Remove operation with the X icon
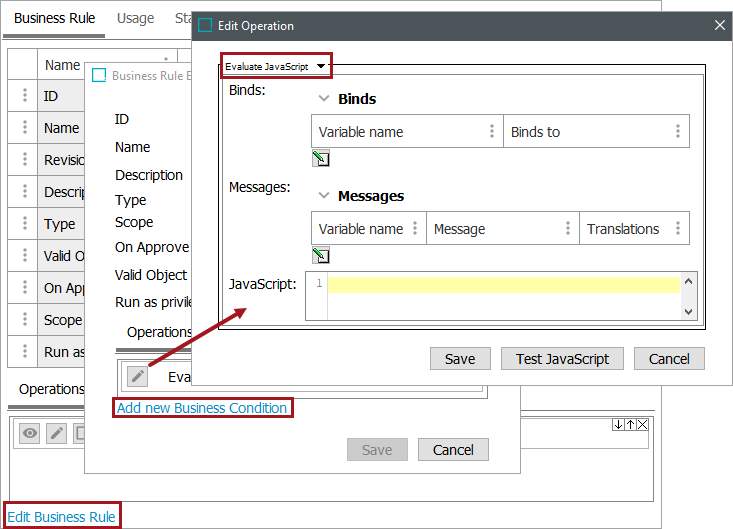This screenshot has height=529, width=733. pos(642,425)
